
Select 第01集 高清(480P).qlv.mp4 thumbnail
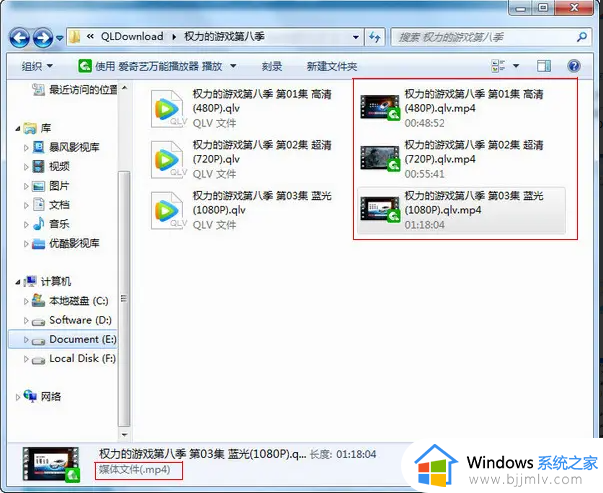380,108
